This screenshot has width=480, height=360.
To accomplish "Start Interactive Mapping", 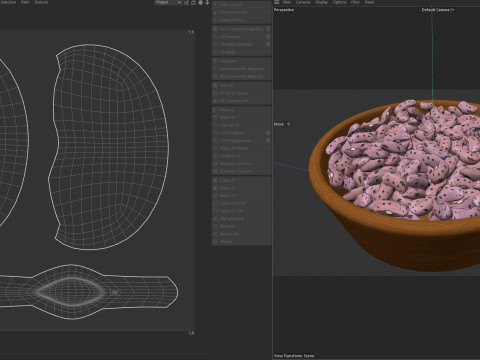I will pos(242,69).
